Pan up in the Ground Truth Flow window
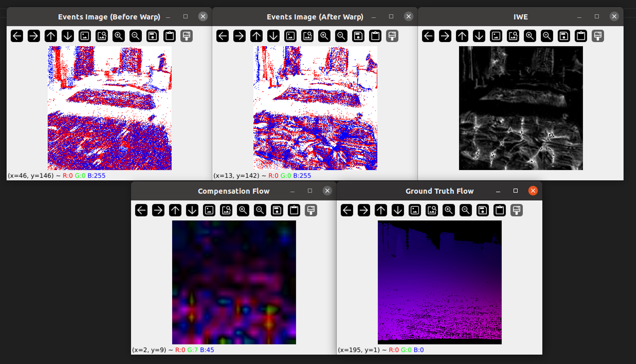The width and height of the screenshot is (636, 364). coord(381,210)
